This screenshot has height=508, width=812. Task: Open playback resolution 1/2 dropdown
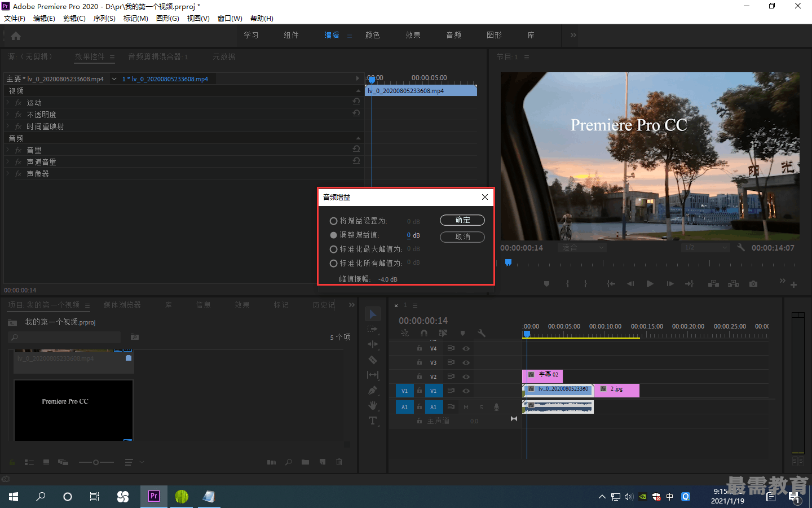click(705, 247)
